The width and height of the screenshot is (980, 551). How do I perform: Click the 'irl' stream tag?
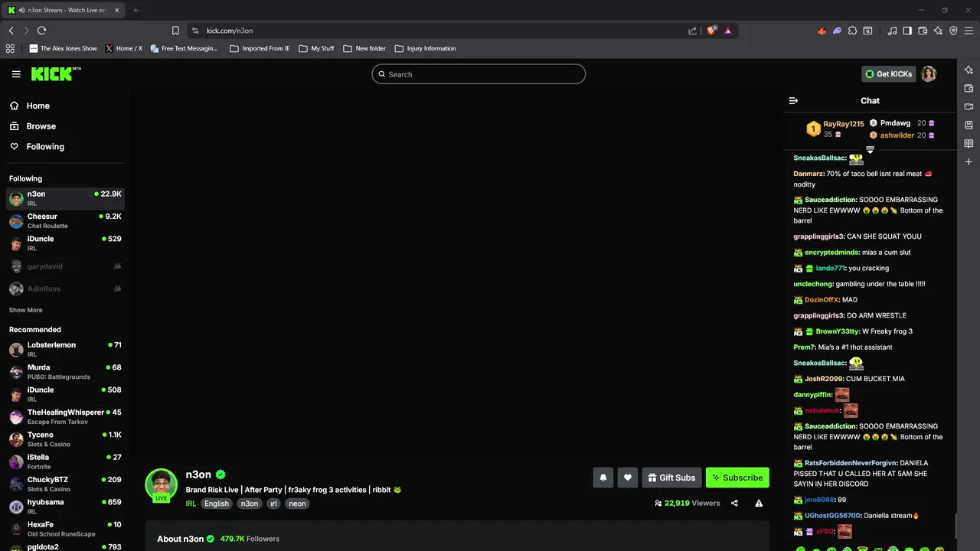pyautogui.click(x=273, y=504)
